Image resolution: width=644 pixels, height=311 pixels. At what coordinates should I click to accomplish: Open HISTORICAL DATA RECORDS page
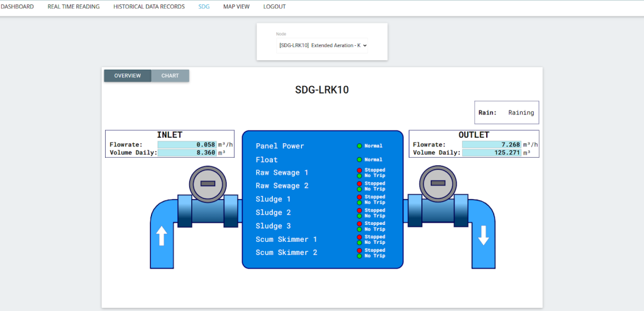tap(149, 7)
